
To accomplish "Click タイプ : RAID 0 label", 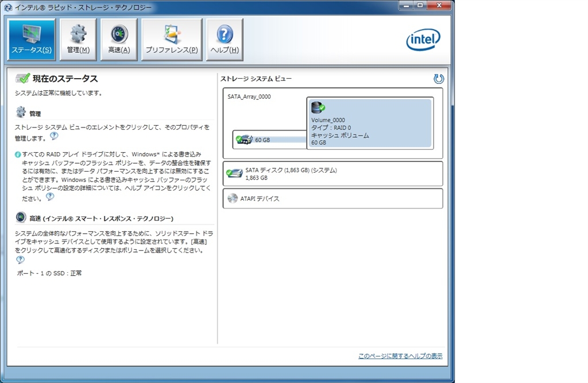I will pos(331,127).
